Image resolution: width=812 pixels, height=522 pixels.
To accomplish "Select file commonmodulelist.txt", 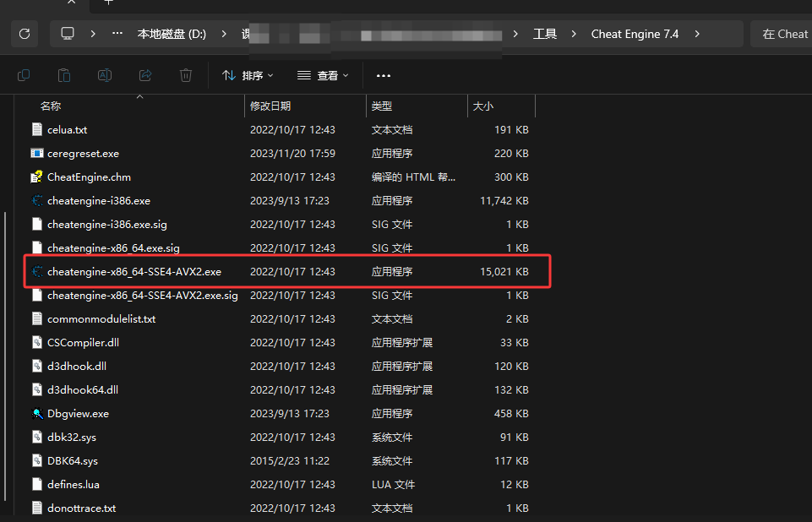I will [101, 319].
